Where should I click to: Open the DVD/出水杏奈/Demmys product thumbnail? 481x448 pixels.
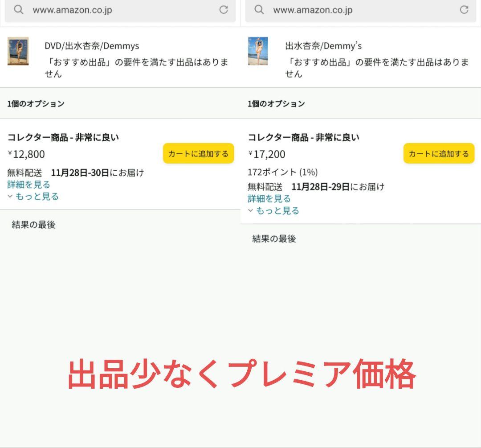(x=18, y=51)
